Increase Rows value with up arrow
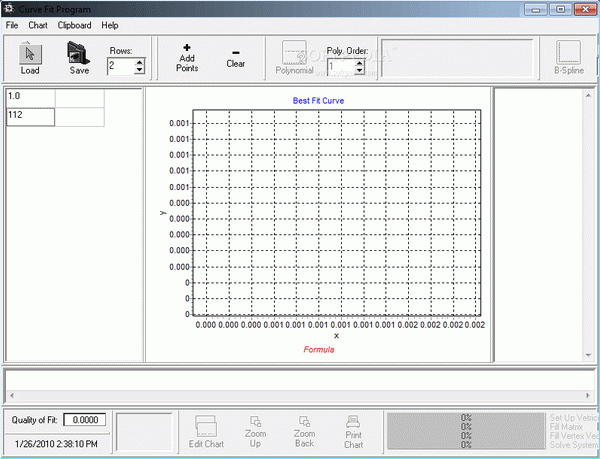This screenshot has width=600, height=459. (139, 63)
